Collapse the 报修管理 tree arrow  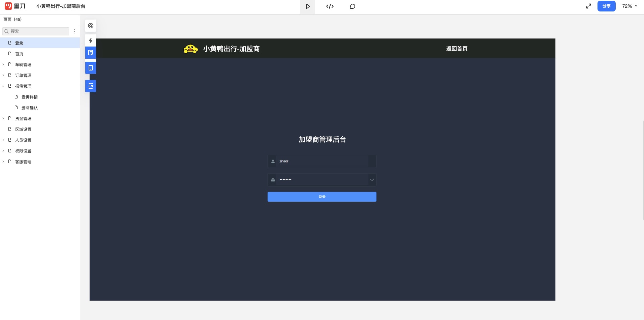click(x=3, y=86)
